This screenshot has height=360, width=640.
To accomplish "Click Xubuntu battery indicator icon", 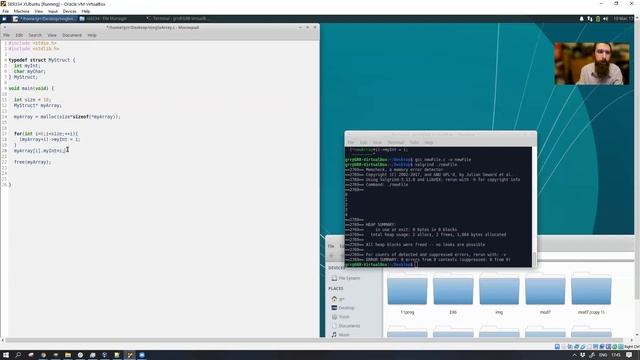I will click(x=598, y=19).
